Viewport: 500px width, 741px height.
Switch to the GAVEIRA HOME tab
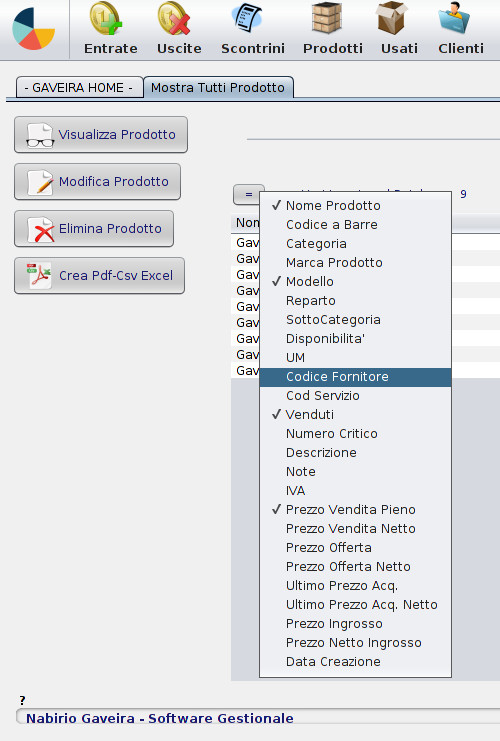79,88
